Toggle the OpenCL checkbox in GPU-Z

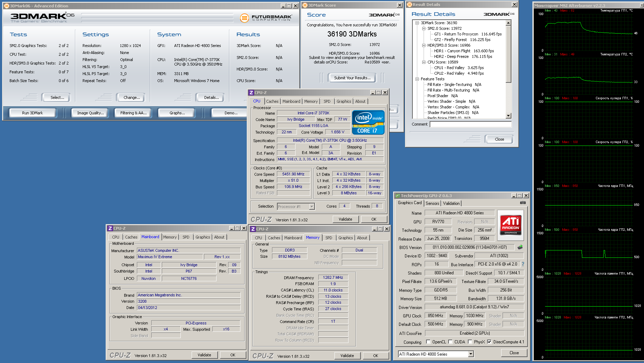(428, 342)
